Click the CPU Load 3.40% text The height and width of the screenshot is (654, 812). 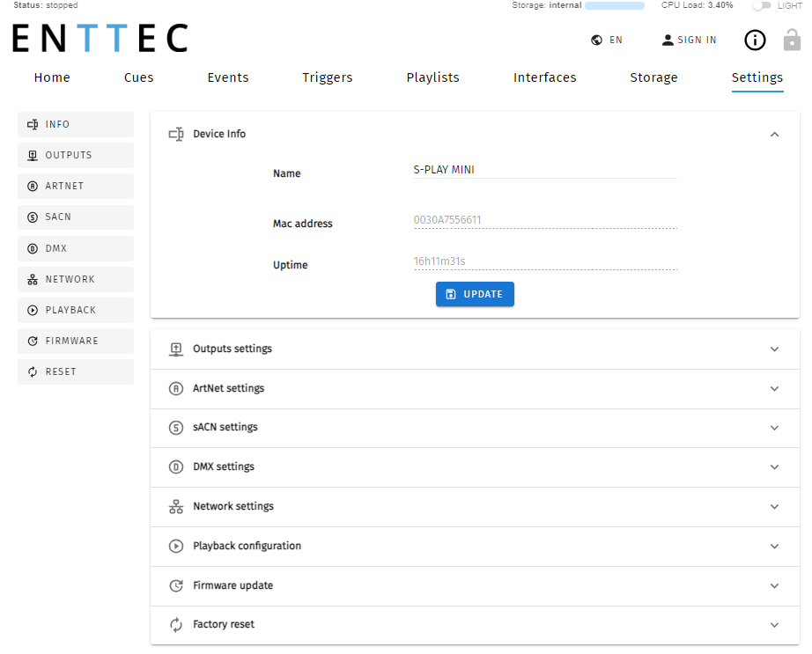pyautogui.click(x=697, y=5)
